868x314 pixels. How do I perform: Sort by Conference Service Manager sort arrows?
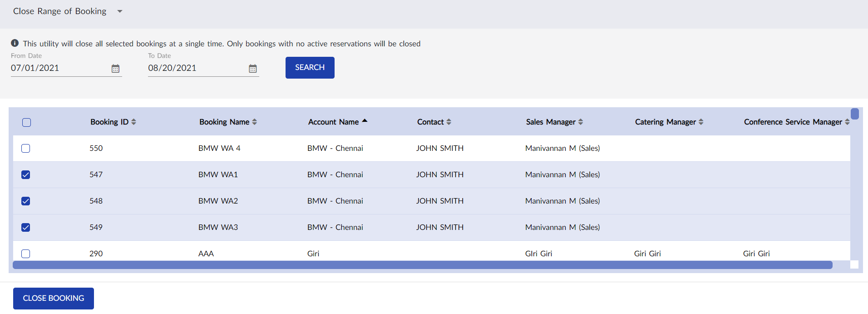(x=847, y=122)
